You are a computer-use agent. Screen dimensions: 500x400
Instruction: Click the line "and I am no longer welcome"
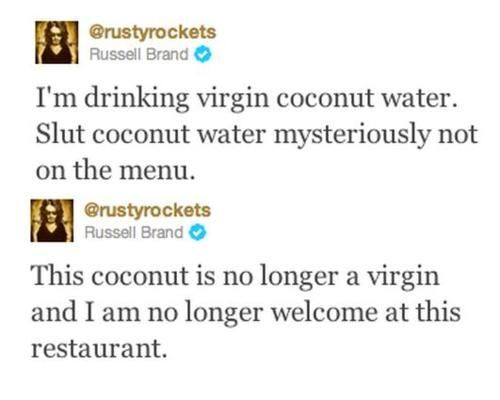coord(246,313)
